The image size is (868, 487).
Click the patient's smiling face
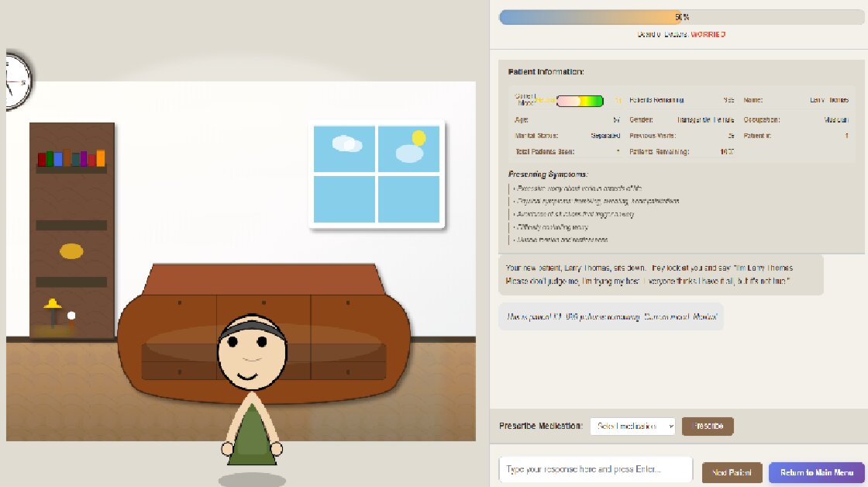tap(251, 355)
